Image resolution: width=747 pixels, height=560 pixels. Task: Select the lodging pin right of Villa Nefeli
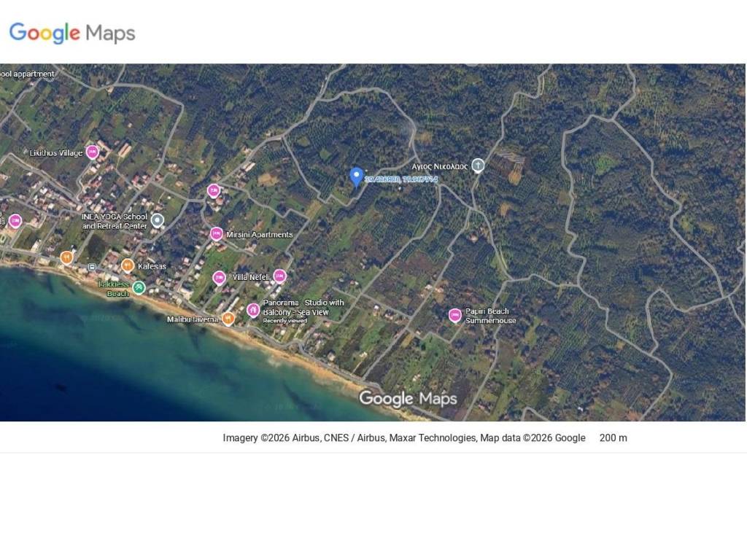click(x=279, y=276)
